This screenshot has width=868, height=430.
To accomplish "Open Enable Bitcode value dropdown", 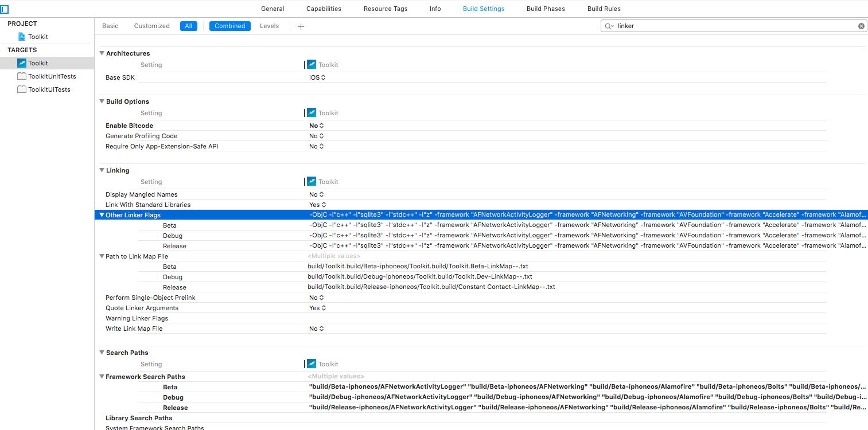I will pos(317,126).
